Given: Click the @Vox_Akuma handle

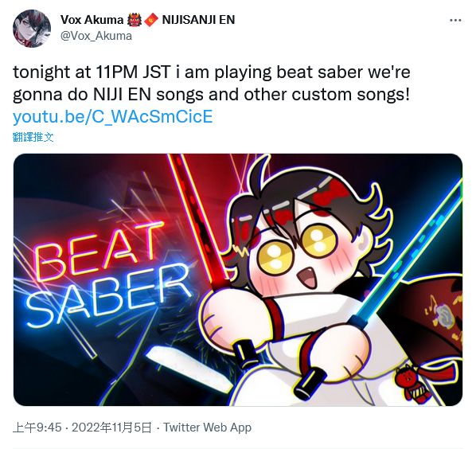Looking at the screenshot, I should pos(96,36).
